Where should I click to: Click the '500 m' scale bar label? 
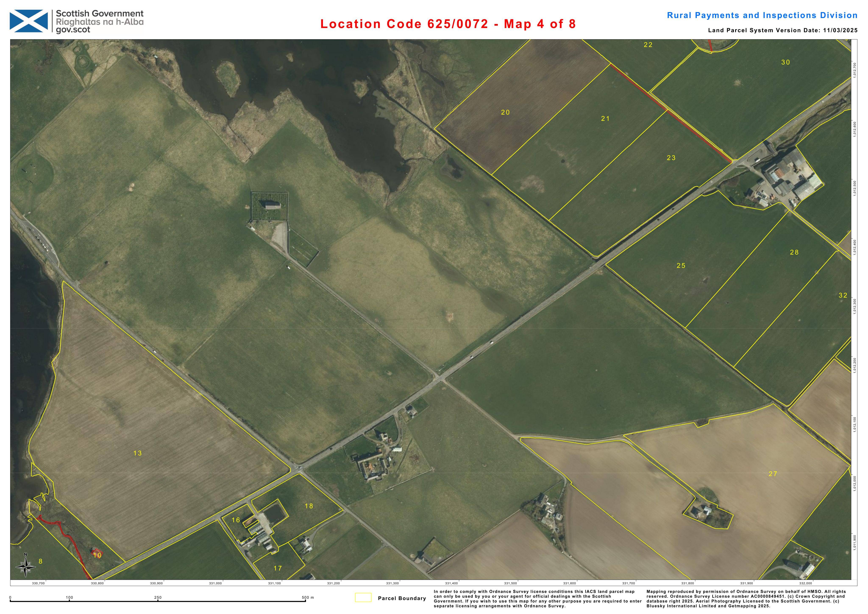[308, 598]
